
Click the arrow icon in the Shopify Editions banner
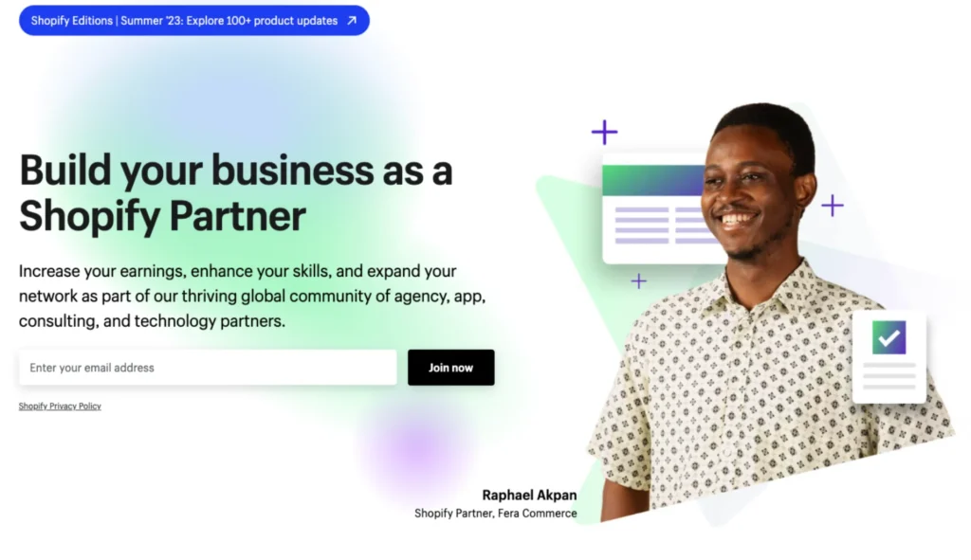tap(352, 21)
